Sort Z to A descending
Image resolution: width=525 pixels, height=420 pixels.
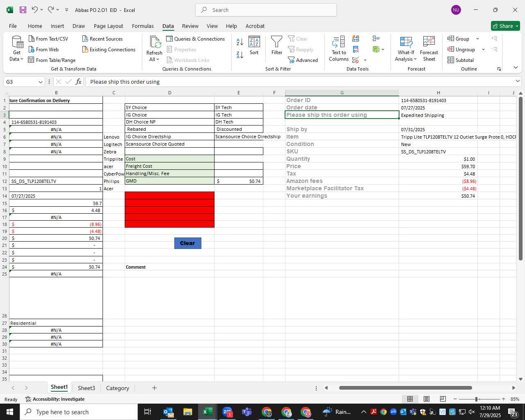tap(240, 55)
